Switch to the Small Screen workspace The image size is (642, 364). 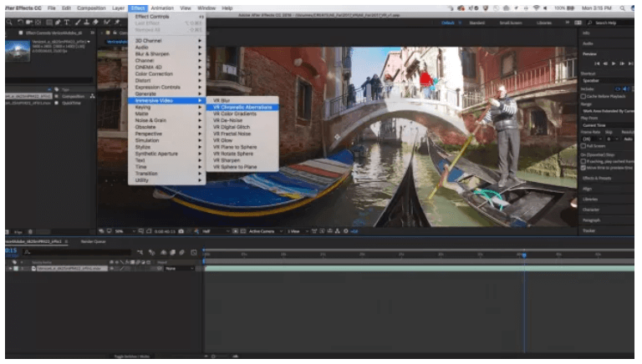511,23
